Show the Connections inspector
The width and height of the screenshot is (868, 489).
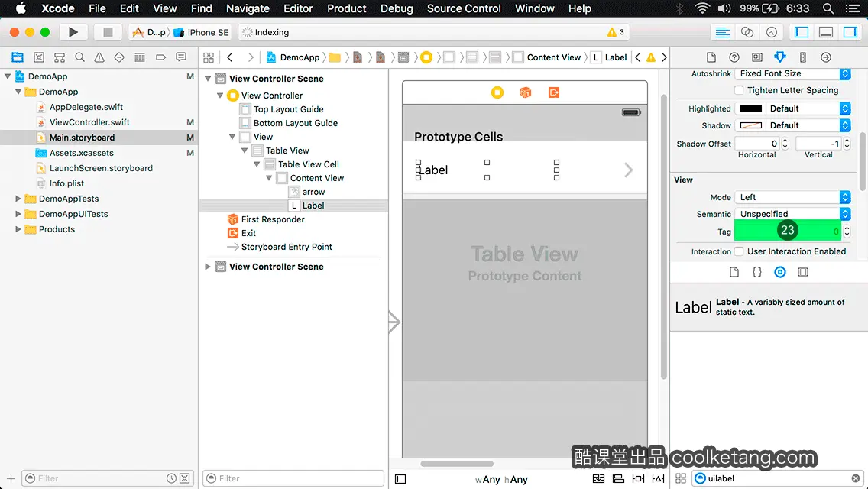[826, 57]
